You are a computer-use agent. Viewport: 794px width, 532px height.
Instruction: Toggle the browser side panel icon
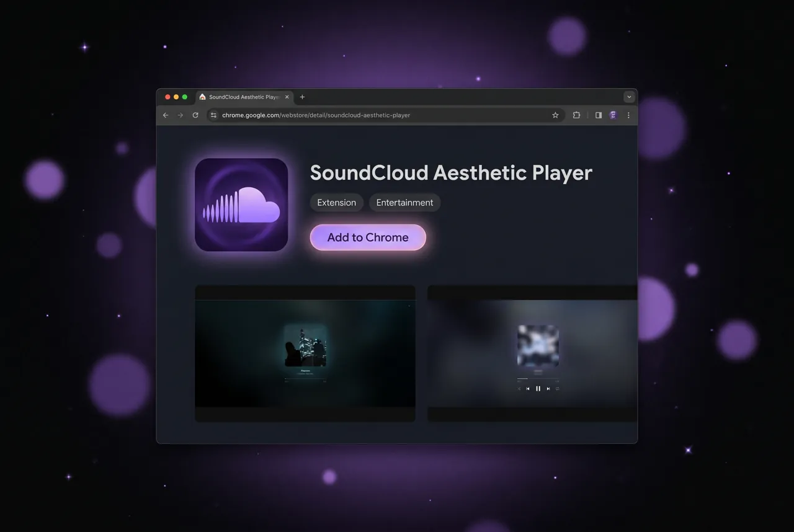599,115
